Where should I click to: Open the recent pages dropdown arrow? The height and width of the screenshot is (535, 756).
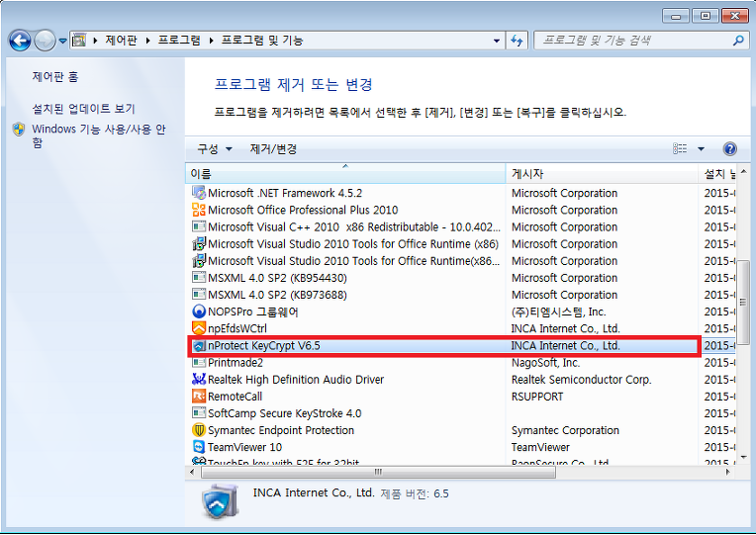pos(62,41)
